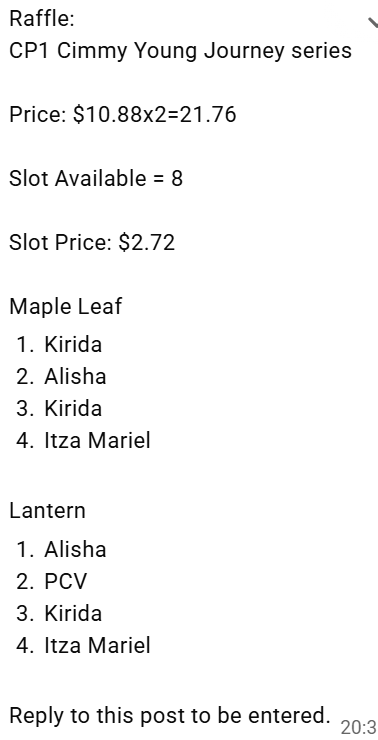Select Itza Mariel in Maple Leaf slot 4
Image resolution: width=378 pixels, height=740 pixels.
pyautogui.click(x=97, y=440)
